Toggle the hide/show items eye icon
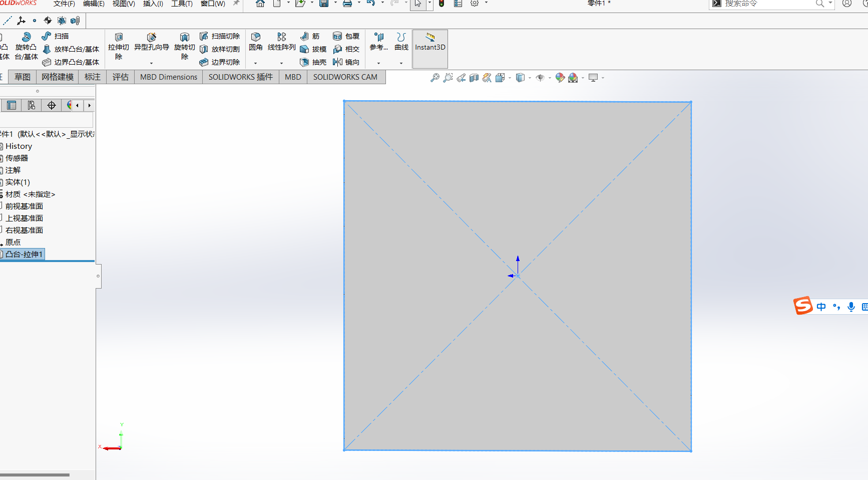The image size is (868, 480). click(x=540, y=78)
